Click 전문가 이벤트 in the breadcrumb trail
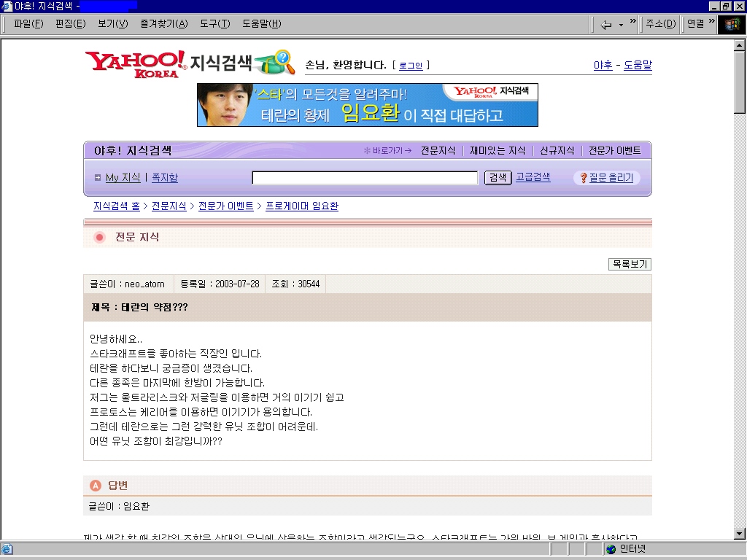This screenshot has height=560, width=747. pyautogui.click(x=226, y=206)
